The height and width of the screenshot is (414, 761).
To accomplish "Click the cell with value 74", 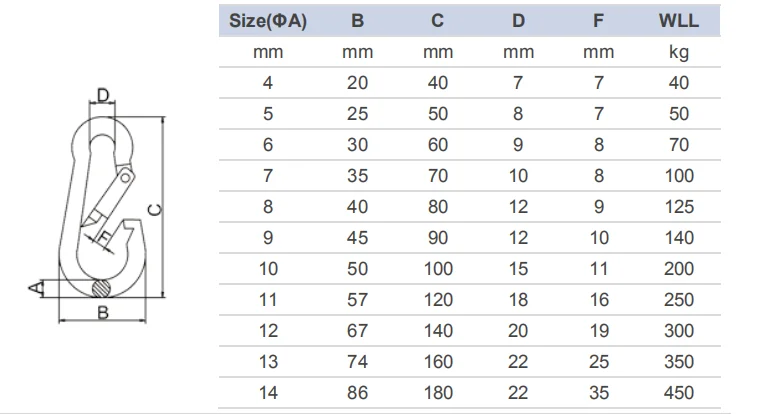I will click(x=357, y=363).
